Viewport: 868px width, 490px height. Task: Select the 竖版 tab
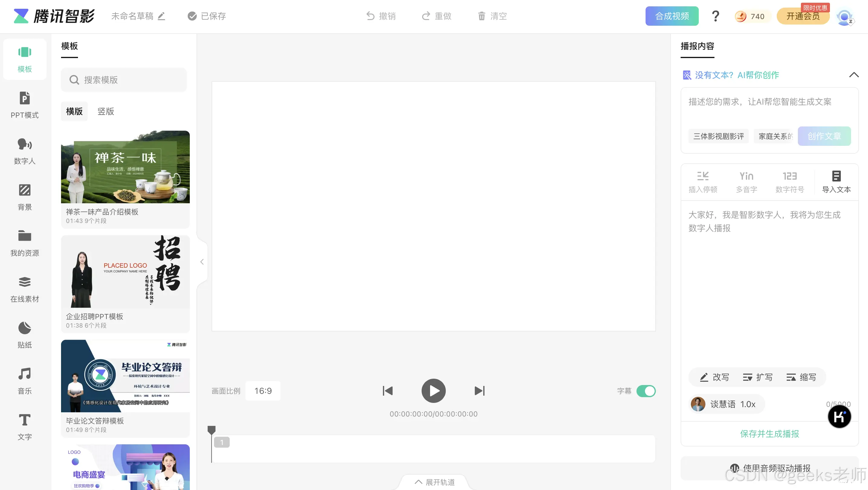pyautogui.click(x=106, y=111)
